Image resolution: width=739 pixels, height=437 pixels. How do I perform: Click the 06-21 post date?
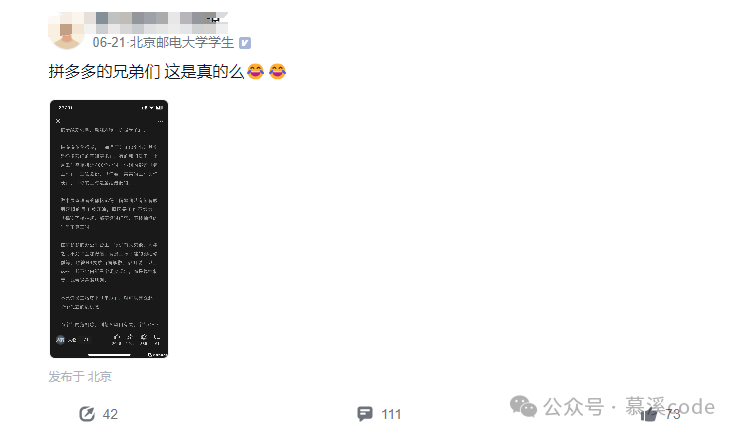tap(109, 43)
